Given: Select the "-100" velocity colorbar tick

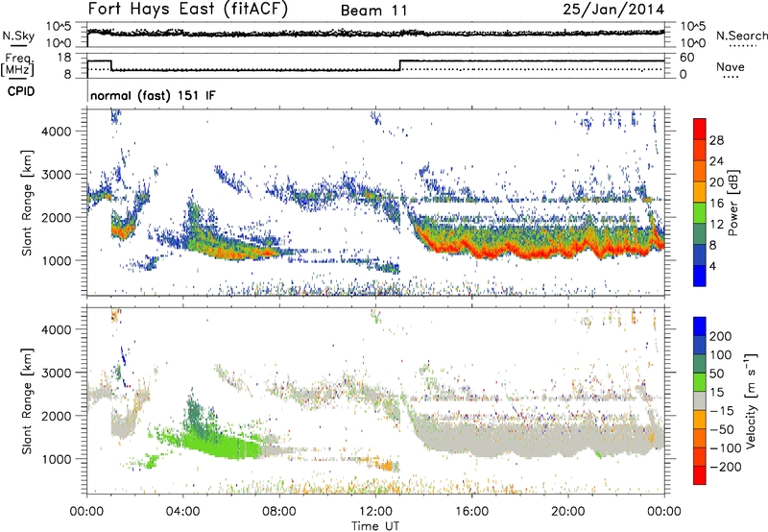Looking at the screenshot, I should (726, 448).
